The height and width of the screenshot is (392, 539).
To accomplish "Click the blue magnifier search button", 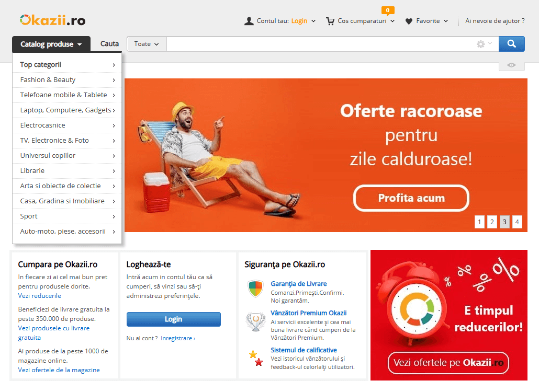I will point(511,44).
